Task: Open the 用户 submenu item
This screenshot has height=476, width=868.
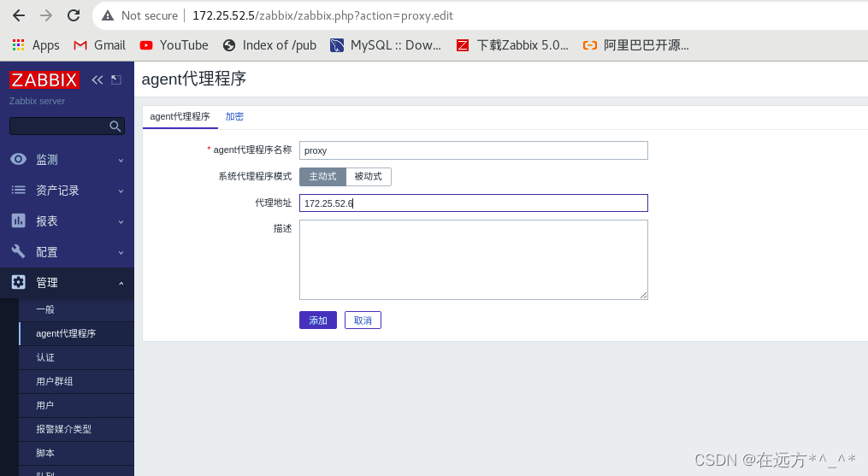Action: coord(76,405)
